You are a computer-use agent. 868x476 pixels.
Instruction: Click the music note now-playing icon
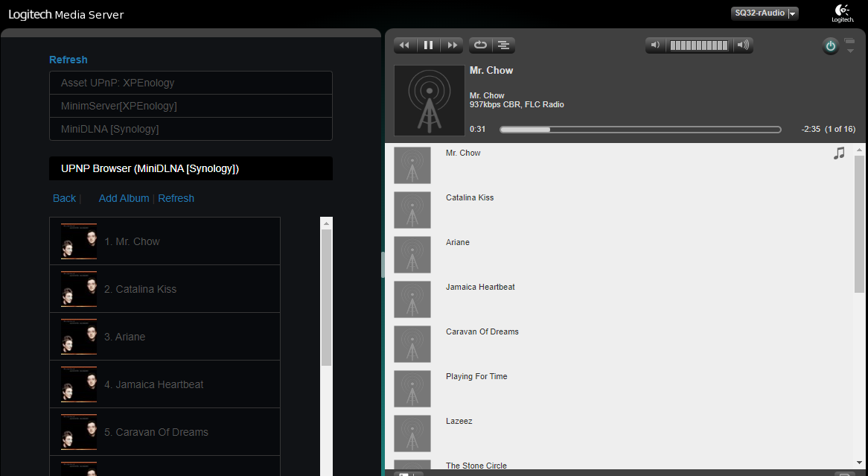(x=839, y=153)
